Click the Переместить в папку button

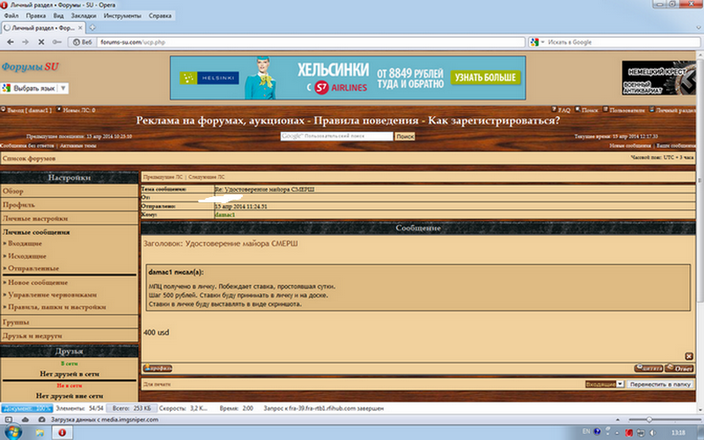click(x=660, y=383)
